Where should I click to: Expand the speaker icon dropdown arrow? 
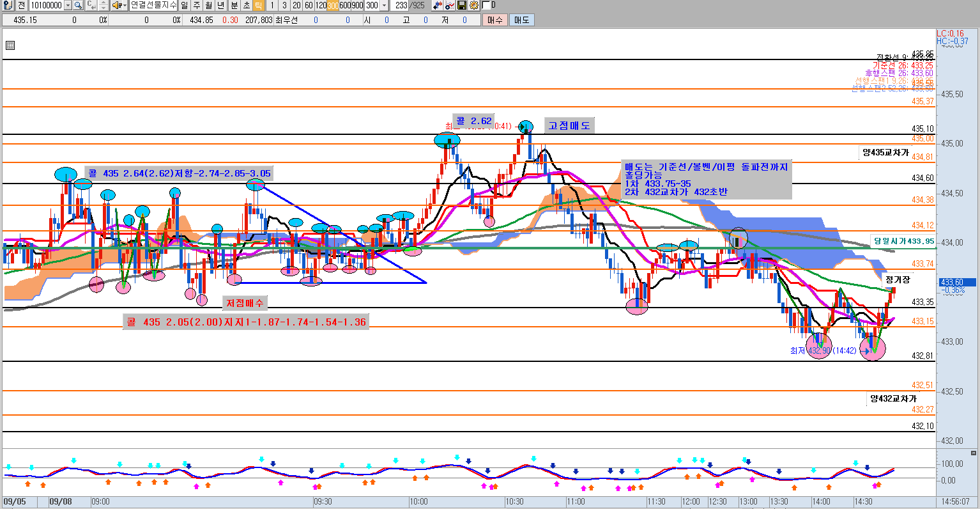(x=125, y=5)
